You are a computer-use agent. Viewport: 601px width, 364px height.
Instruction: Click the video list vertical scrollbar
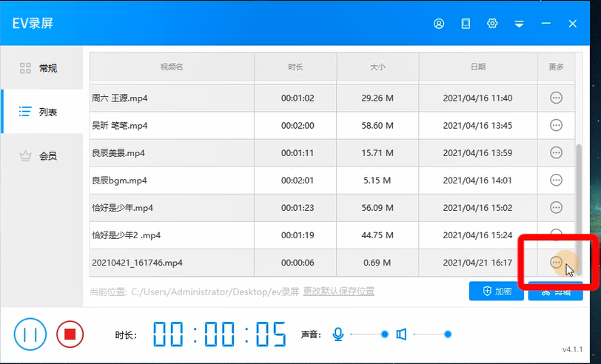tap(579, 210)
